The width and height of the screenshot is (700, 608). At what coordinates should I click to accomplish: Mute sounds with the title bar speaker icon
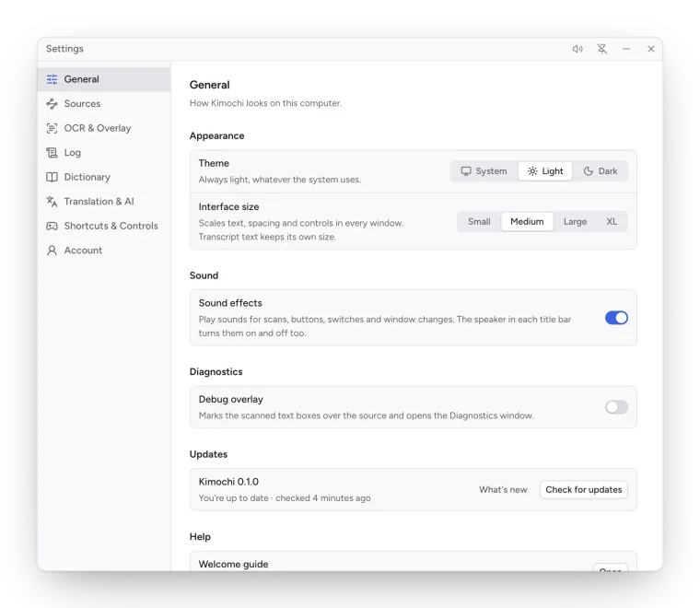click(577, 49)
